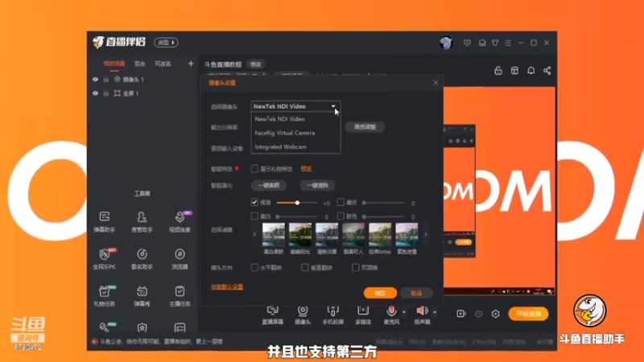Click the 画质调整 quality adjust button
The width and height of the screenshot is (644, 362).
click(x=365, y=127)
